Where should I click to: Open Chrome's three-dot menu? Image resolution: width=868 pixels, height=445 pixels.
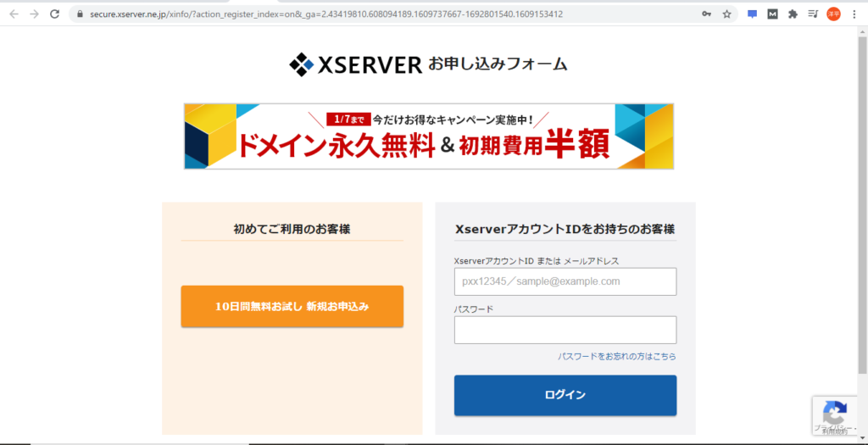tap(853, 14)
